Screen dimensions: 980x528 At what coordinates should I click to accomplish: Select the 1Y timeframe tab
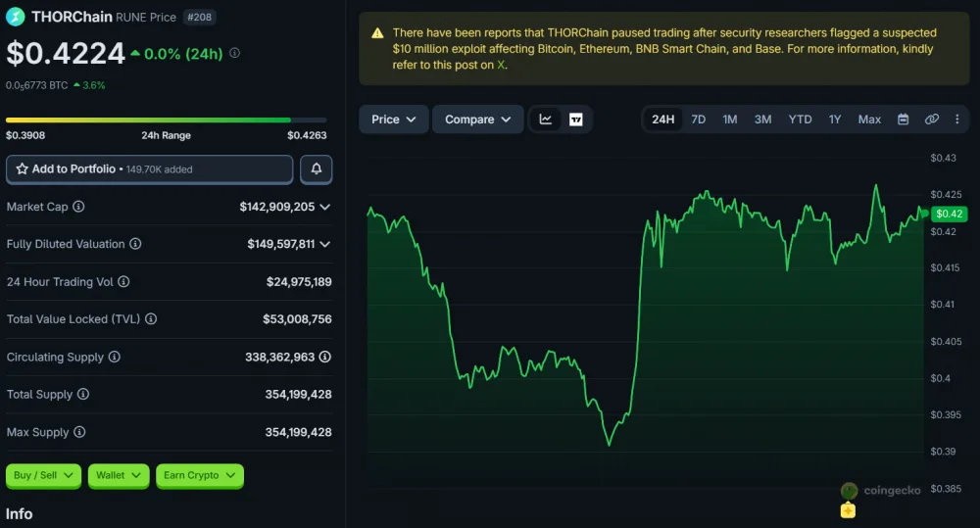pyautogui.click(x=835, y=120)
